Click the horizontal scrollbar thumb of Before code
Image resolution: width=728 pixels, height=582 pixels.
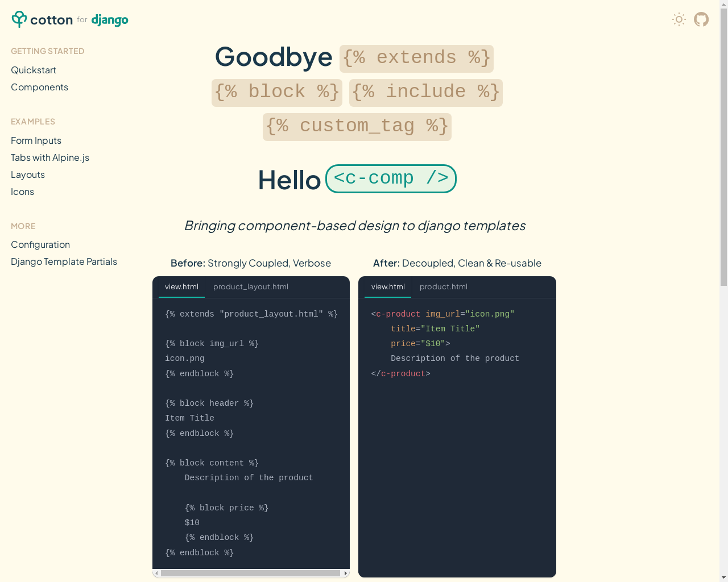tap(250, 573)
